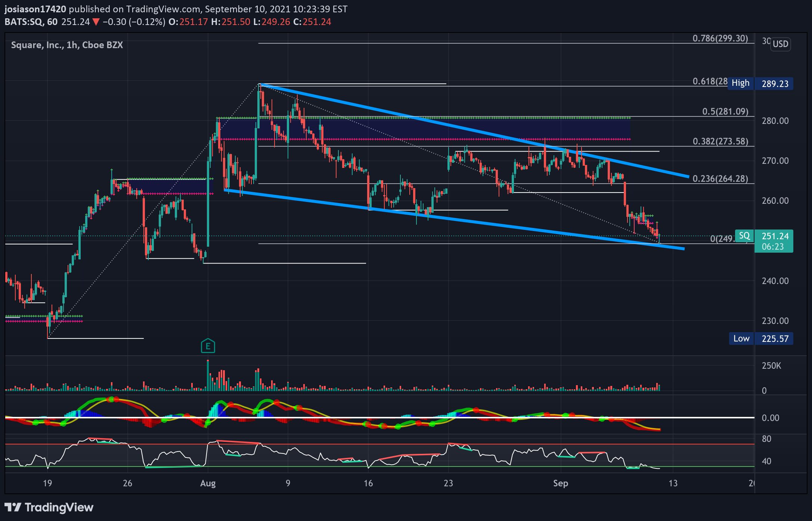Click the Low 225.57 price label
Screen dimensions: 812x521
click(761, 339)
